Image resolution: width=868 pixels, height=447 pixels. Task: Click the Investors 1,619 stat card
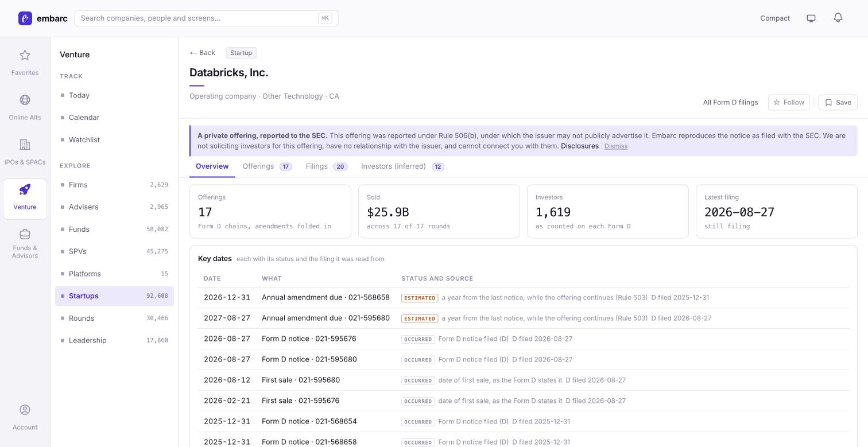coord(608,211)
